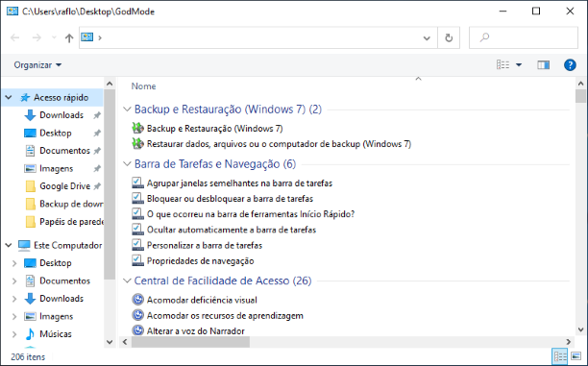Open the Organizar menu
Screen dimensions: 588x366
[x=37, y=65]
